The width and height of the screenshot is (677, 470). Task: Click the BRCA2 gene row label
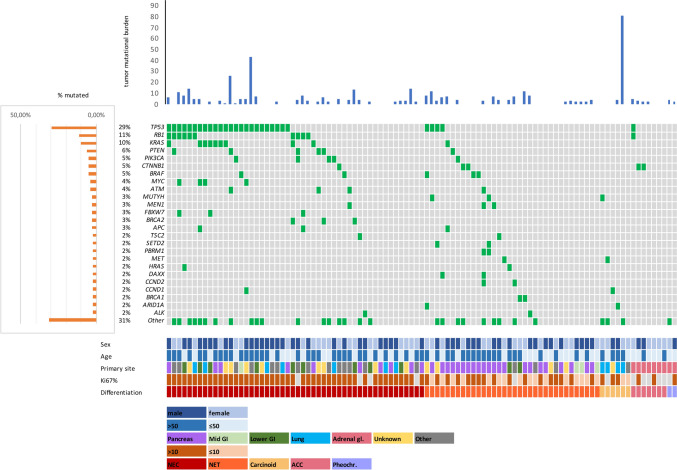click(156, 219)
